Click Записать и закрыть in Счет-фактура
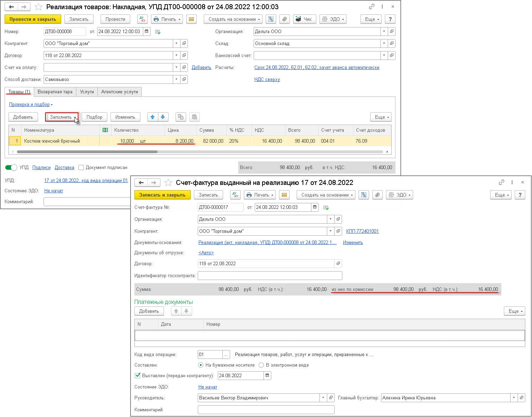 163,195
